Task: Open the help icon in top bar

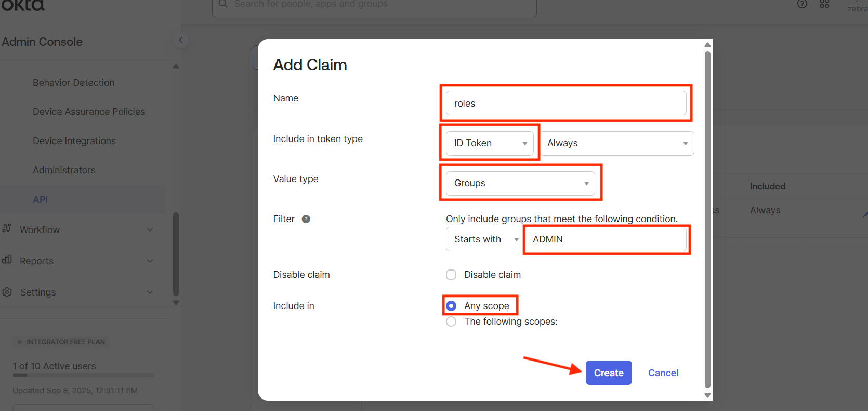Action: click(802, 4)
